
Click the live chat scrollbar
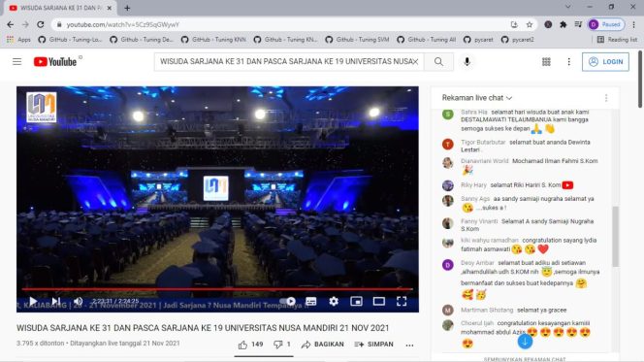coord(615,236)
